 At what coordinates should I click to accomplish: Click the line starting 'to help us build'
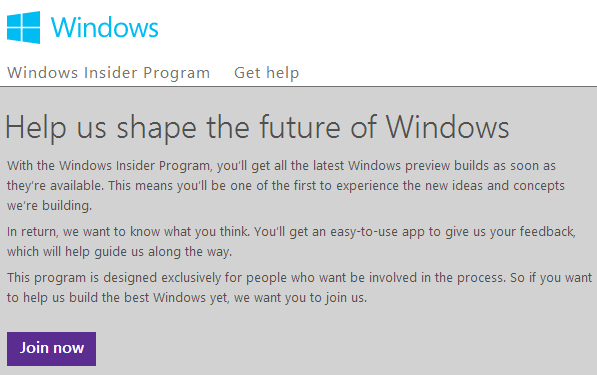187,298
